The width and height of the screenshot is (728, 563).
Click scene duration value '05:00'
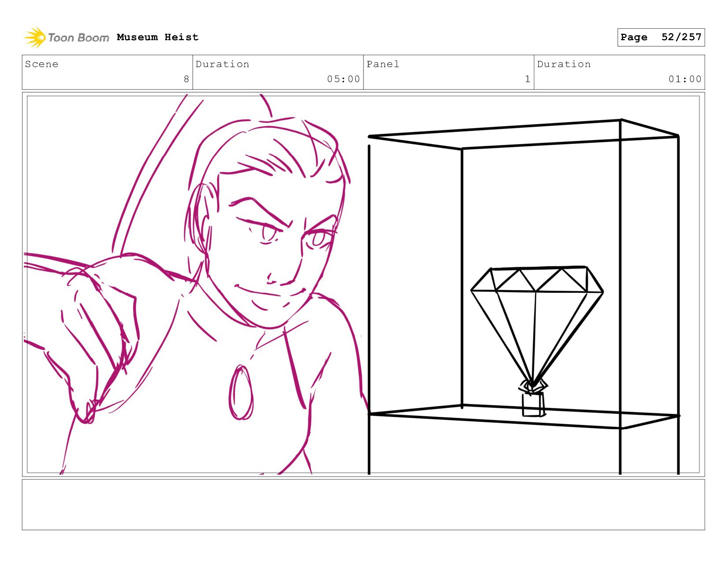point(343,79)
